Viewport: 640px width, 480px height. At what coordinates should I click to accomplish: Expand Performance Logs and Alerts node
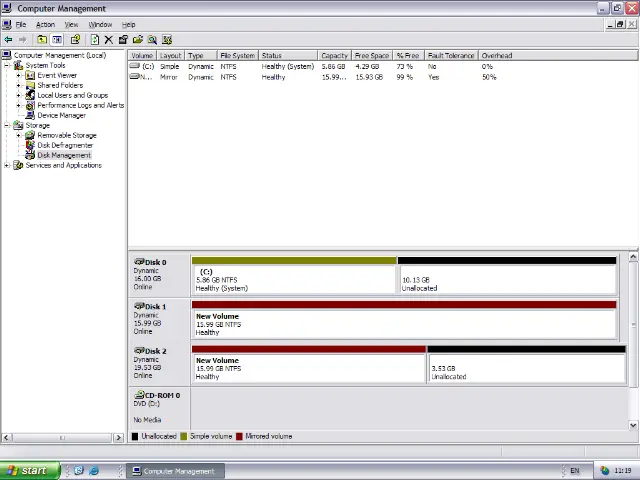pyautogui.click(x=18, y=105)
